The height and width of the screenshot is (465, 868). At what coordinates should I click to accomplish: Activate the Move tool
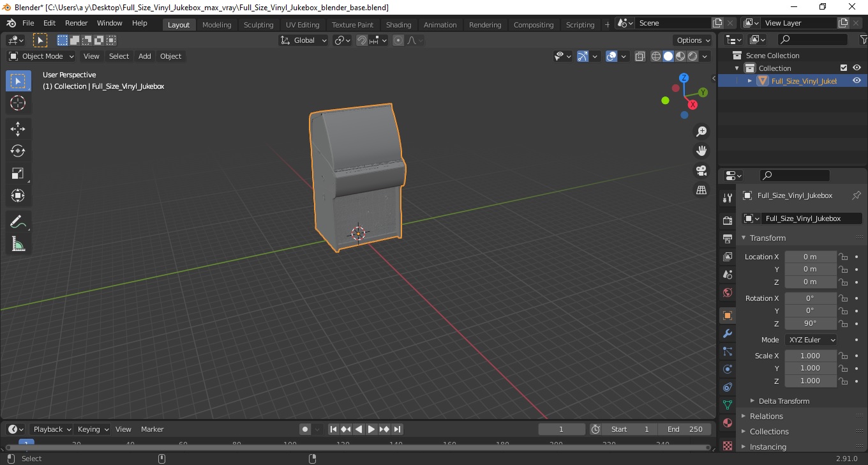click(x=18, y=129)
